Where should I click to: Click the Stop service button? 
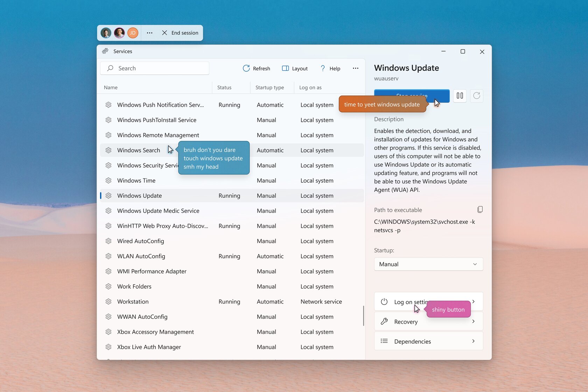412,96
